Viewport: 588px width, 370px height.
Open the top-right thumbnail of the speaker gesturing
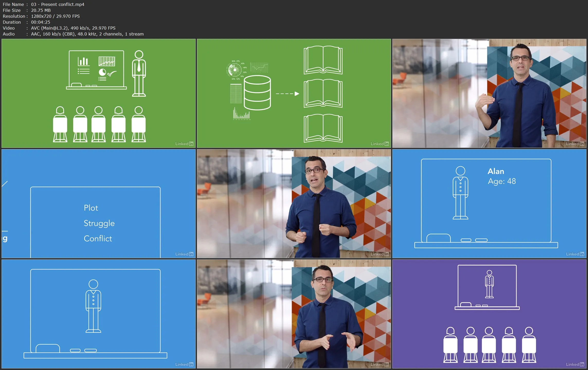pos(489,93)
